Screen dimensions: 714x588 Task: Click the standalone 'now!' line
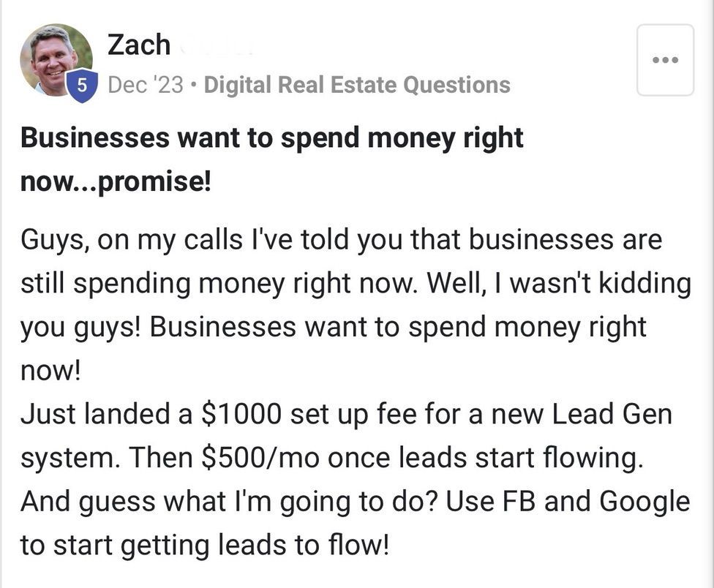(50, 371)
